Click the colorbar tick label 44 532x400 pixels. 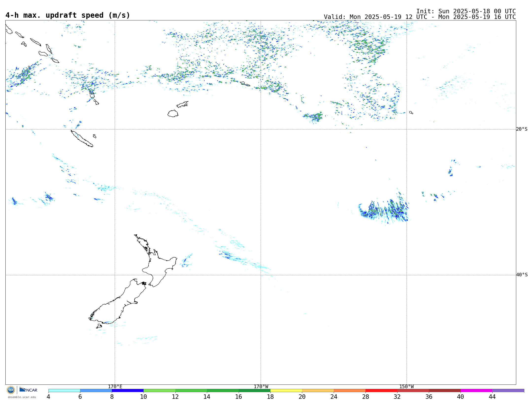pyautogui.click(x=492, y=397)
